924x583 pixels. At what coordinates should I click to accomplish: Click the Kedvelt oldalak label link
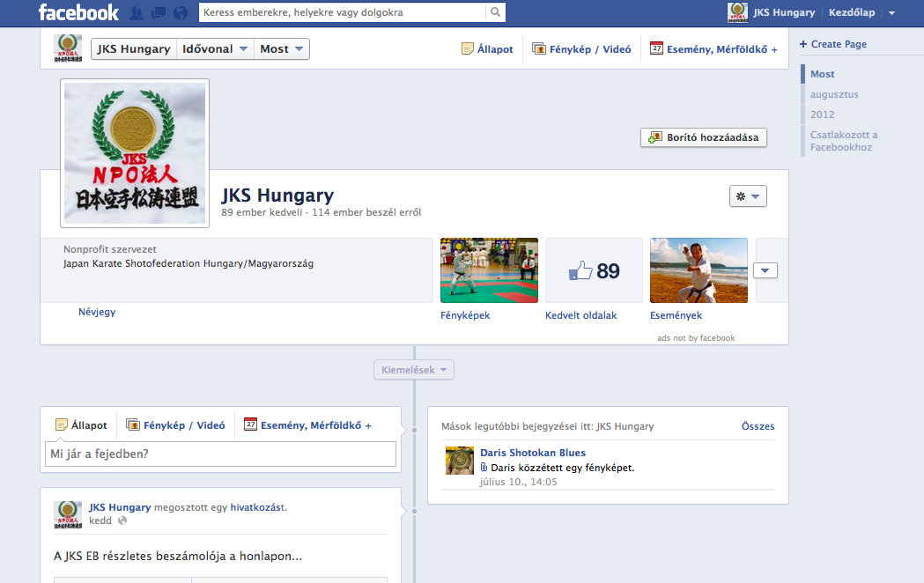click(581, 315)
